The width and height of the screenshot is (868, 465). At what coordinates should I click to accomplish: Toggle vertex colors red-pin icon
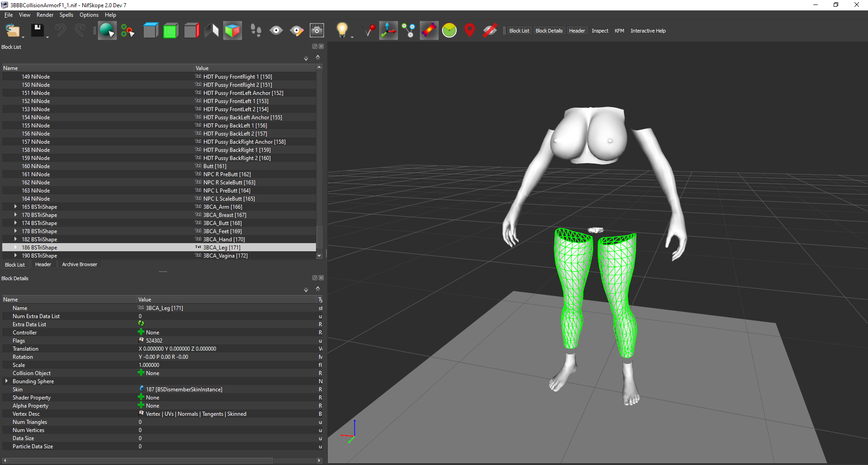[370, 31]
